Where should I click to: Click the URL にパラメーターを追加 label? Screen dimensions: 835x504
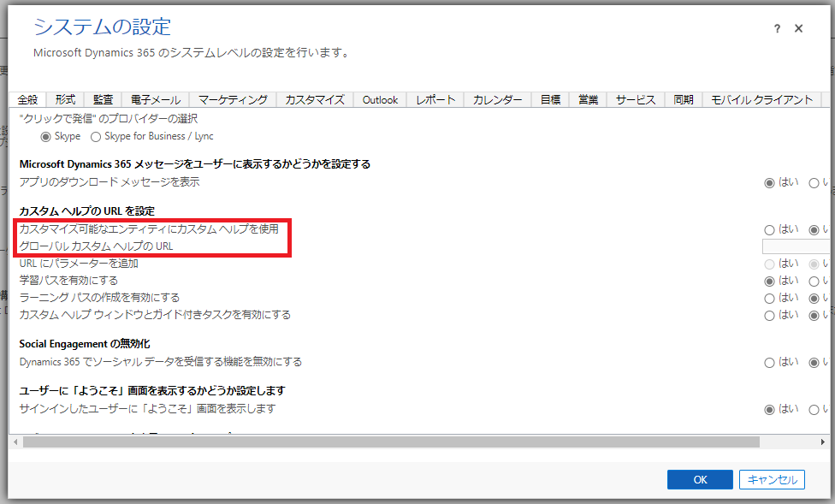(x=79, y=264)
